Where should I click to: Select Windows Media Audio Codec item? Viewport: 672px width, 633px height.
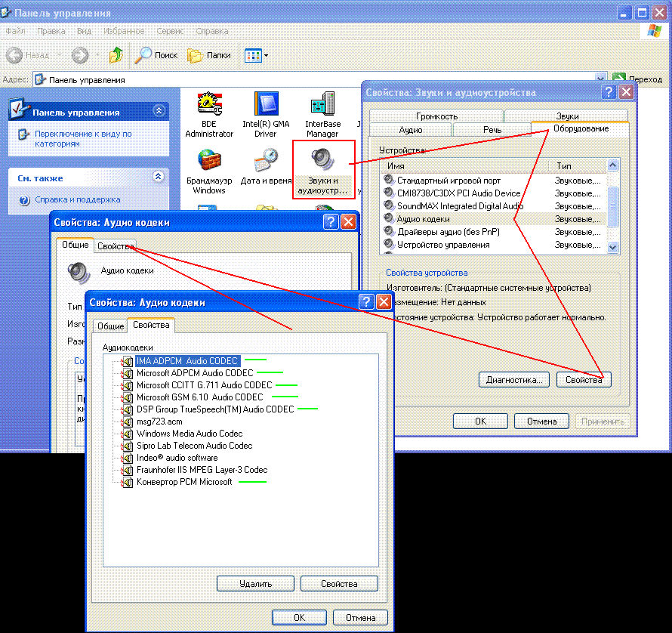pos(190,433)
